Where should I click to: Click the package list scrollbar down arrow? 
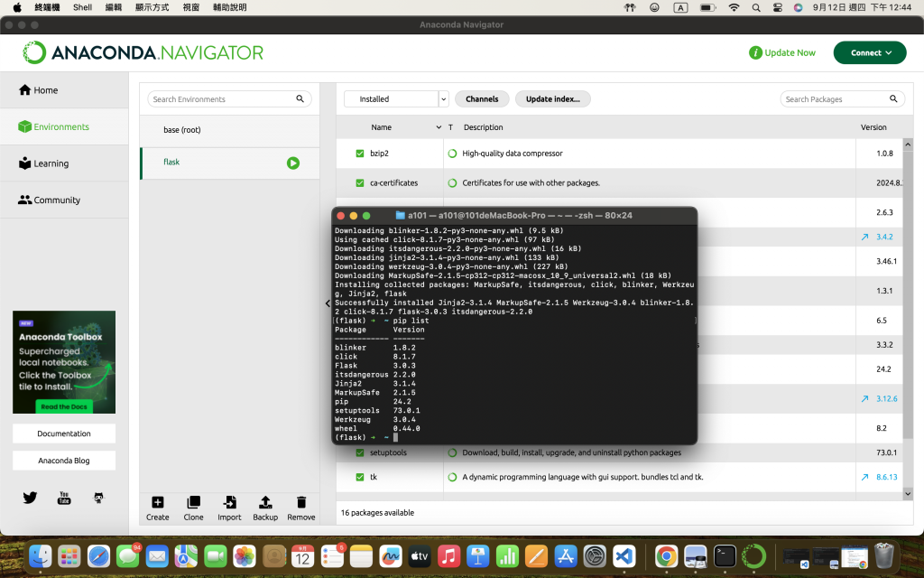pyautogui.click(x=908, y=494)
